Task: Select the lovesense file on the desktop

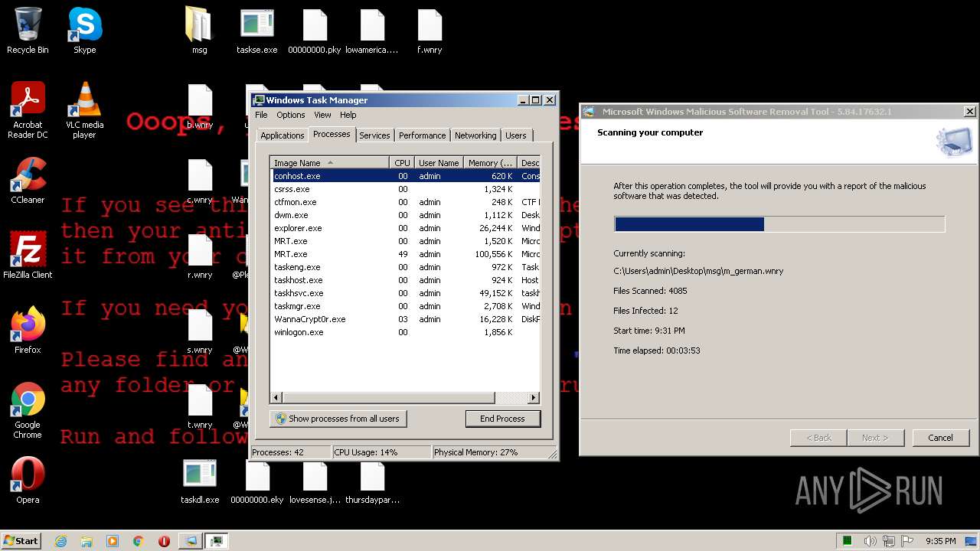Action: (315, 482)
